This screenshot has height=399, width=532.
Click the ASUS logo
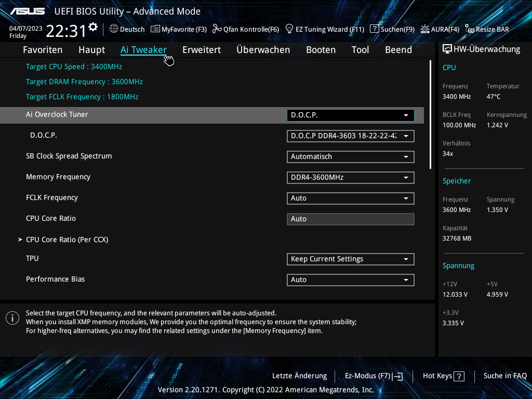coord(27,11)
